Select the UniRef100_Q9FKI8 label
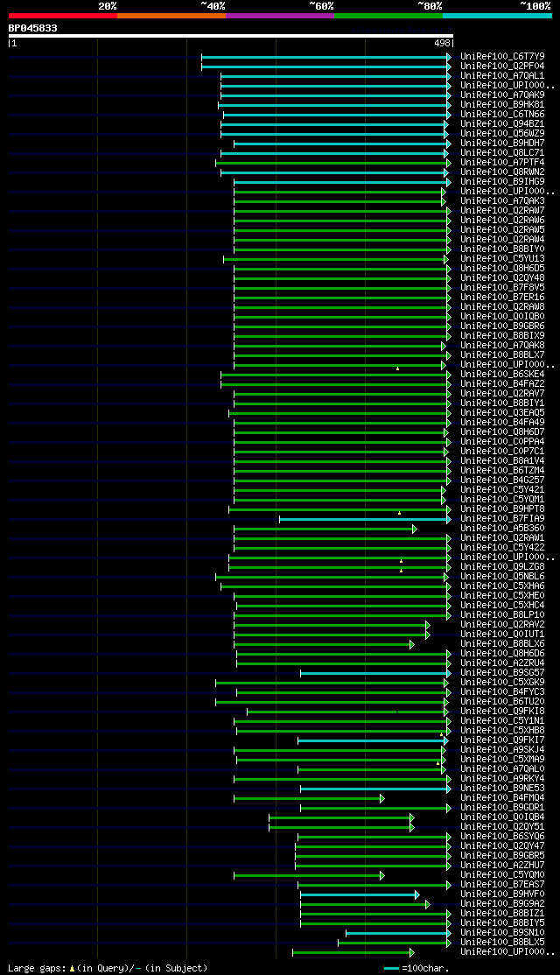560x975 pixels. (503, 712)
